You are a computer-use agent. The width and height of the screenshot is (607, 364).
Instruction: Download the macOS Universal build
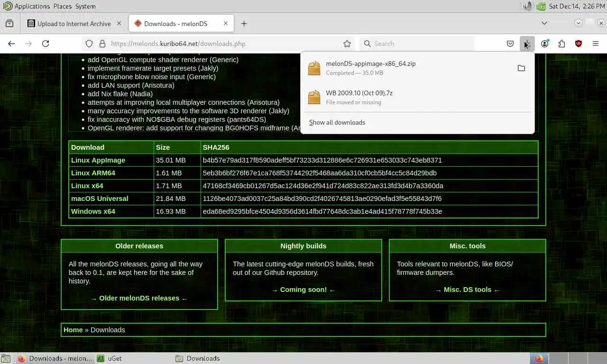pos(100,199)
